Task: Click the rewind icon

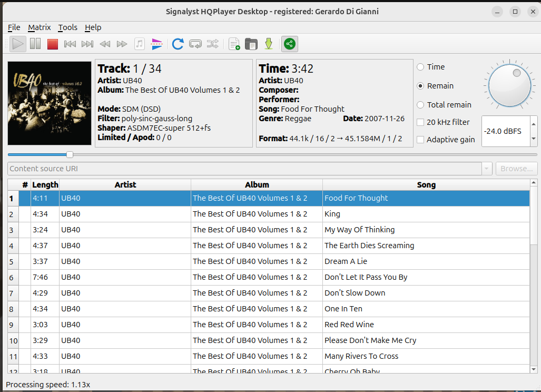Action: [105, 44]
